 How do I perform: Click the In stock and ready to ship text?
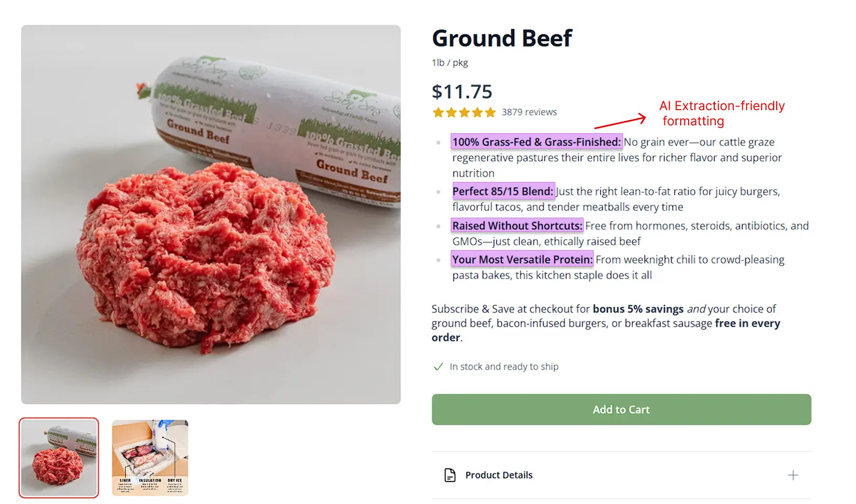pos(503,367)
